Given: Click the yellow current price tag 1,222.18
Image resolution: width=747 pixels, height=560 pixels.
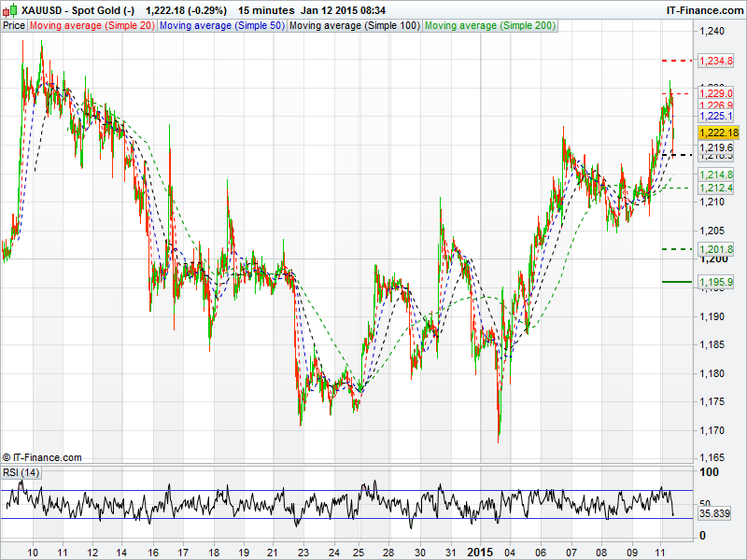Looking at the screenshot, I should tap(717, 133).
